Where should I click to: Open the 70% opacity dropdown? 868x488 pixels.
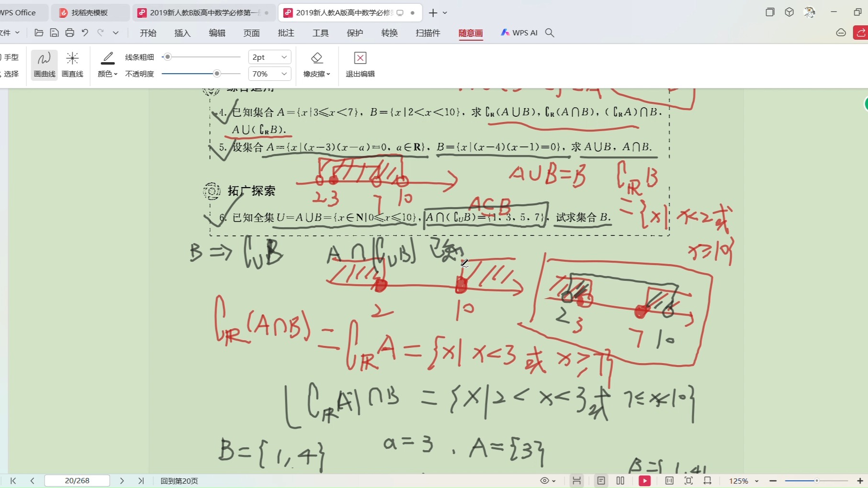pos(270,74)
